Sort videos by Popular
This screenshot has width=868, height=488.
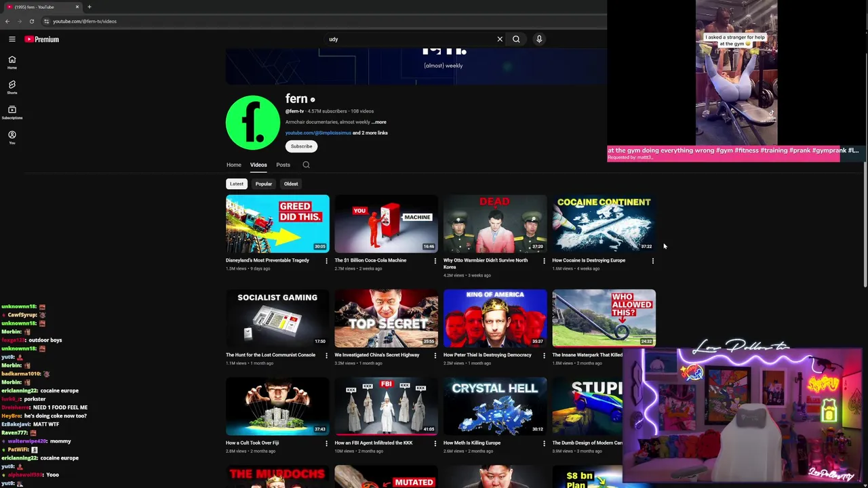coord(264,184)
